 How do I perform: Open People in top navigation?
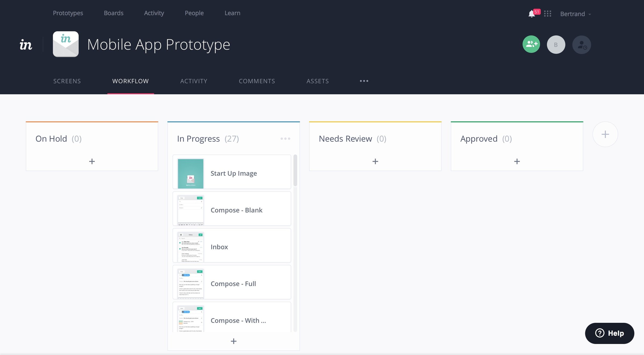(x=194, y=13)
